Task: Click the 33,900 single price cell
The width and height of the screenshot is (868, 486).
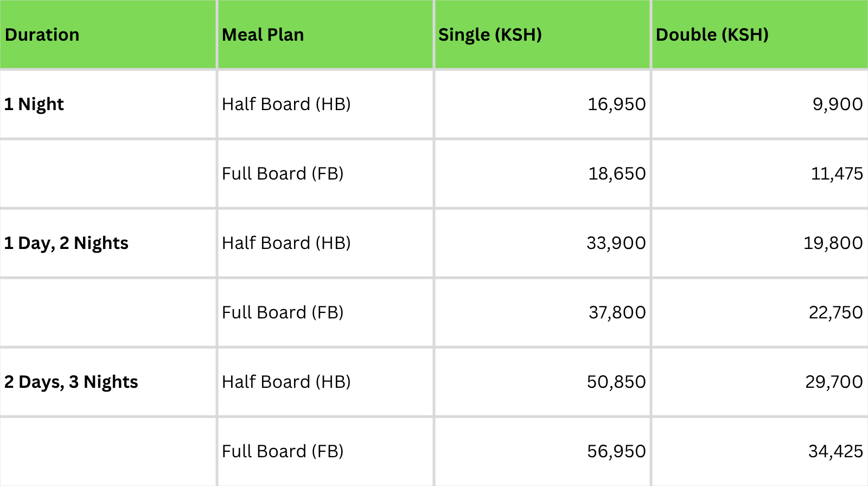Action: 616,243
